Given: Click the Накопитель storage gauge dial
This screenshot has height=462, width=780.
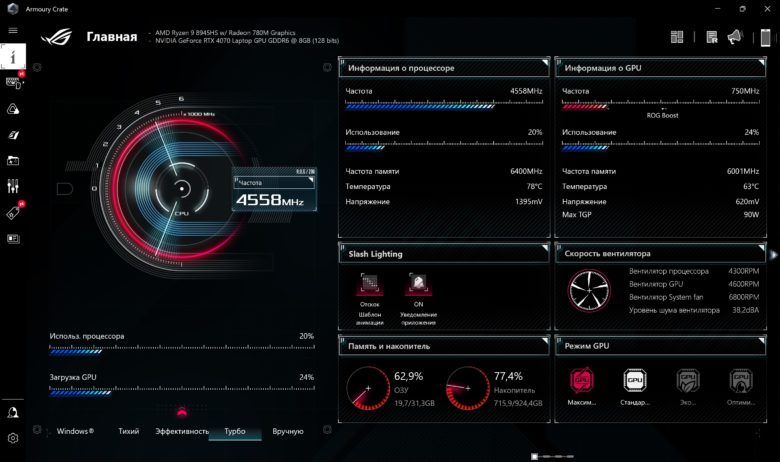Looking at the screenshot, I should pyautogui.click(x=468, y=388).
